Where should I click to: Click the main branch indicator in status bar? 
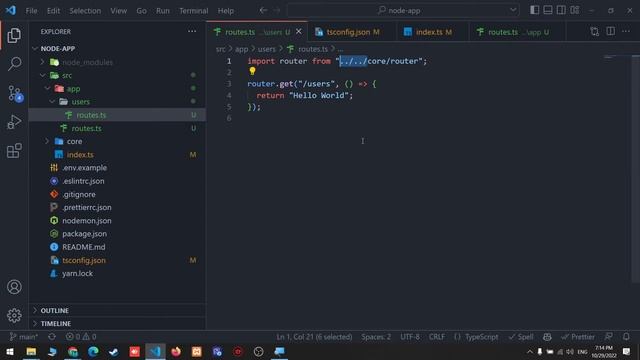pos(24,337)
